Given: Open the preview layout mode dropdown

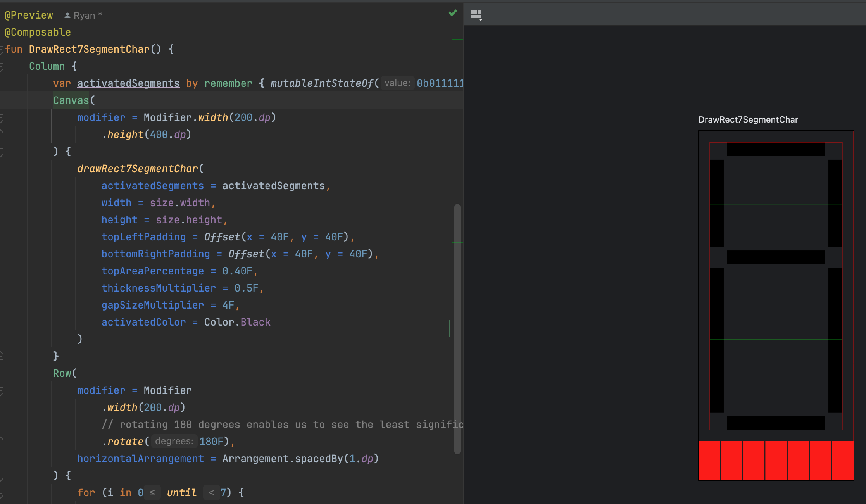Looking at the screenshot, I should coord(476,15).
